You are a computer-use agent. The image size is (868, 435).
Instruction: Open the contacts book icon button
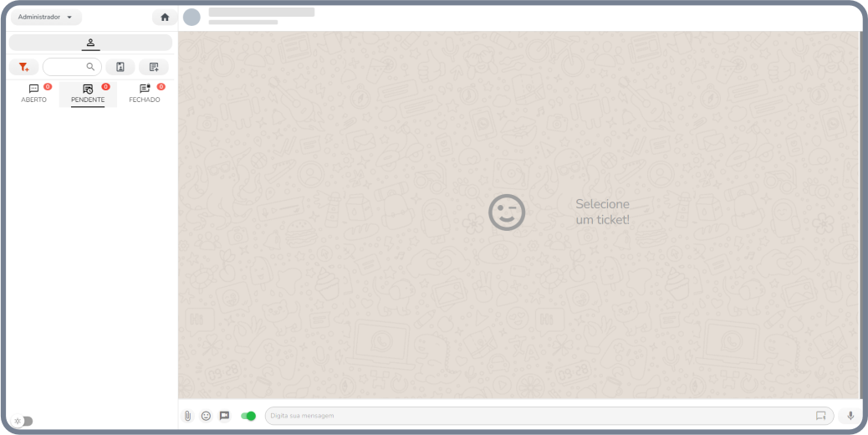pos(120,67)
